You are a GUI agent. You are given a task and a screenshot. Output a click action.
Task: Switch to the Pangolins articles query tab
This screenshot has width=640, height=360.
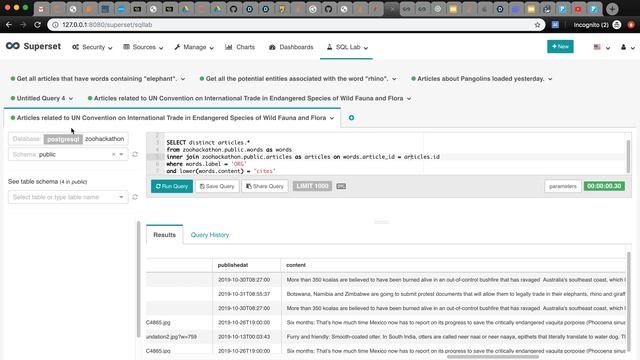[x=480, y=78]
